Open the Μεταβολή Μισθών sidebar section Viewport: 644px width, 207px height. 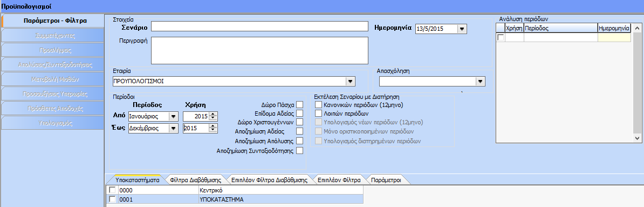(52, 79)
